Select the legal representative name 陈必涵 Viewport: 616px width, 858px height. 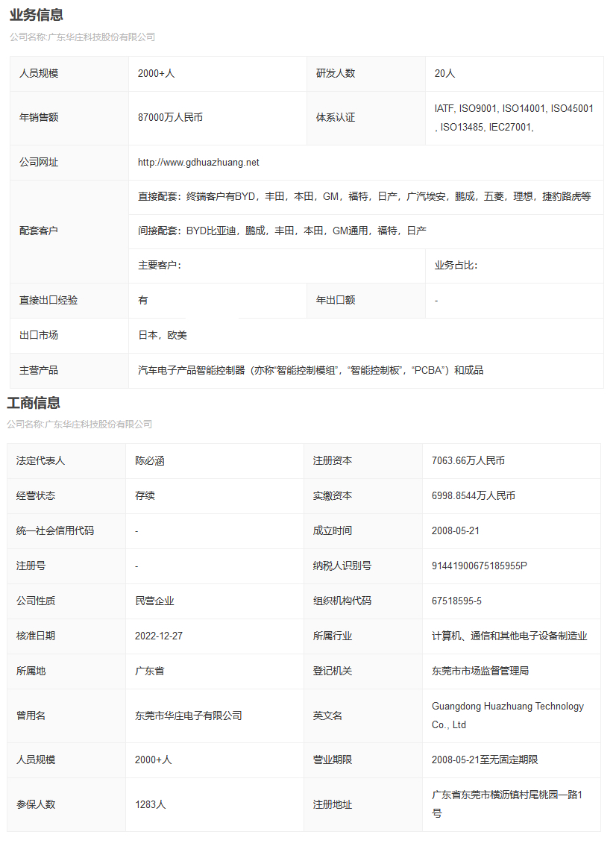pyautogui.click(x=150, y=461)
